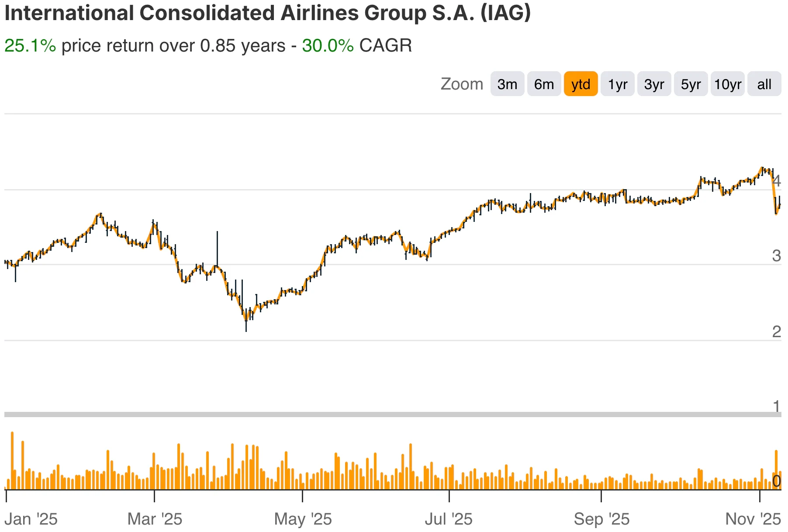Click the Mar '25 axis label

(155, 519)
